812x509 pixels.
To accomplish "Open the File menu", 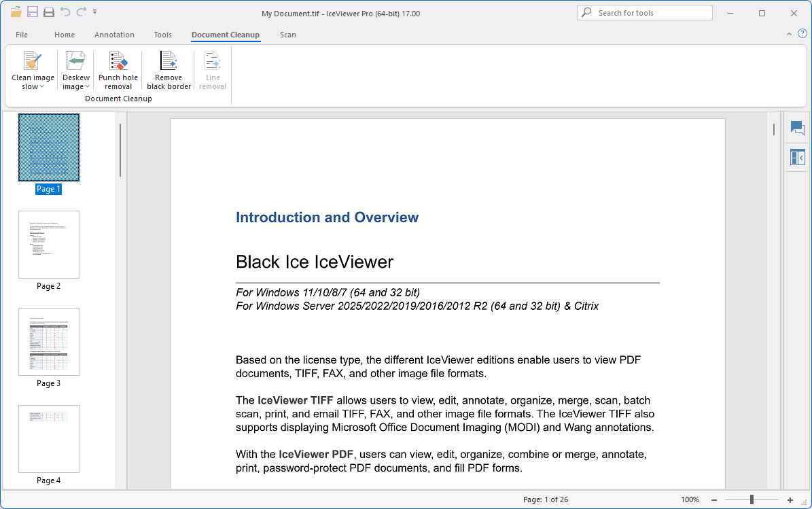I will click(22, 35).
